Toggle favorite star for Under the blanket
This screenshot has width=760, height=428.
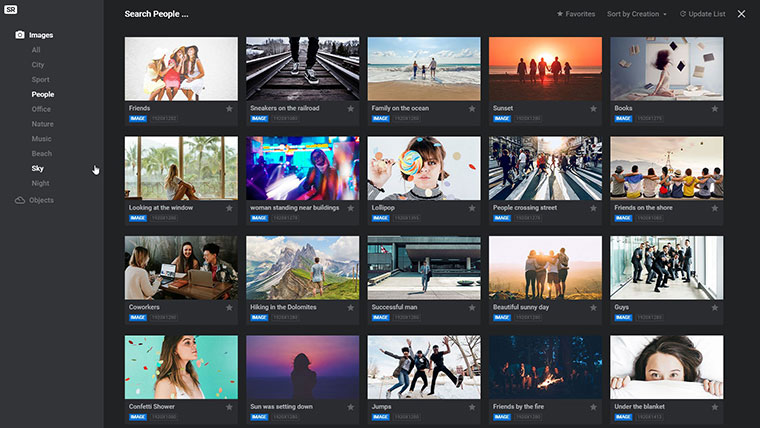(715, 407)
